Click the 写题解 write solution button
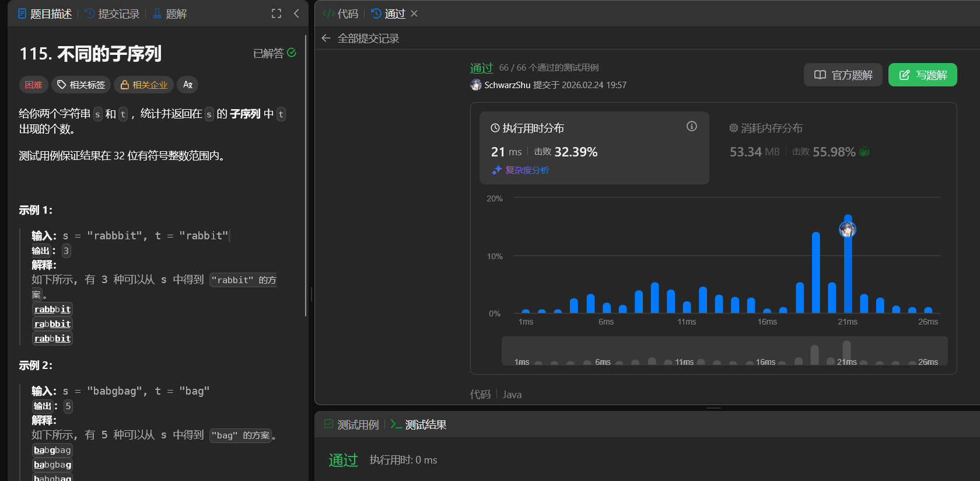Screen dimensions: 980x481 coord(922,75)
